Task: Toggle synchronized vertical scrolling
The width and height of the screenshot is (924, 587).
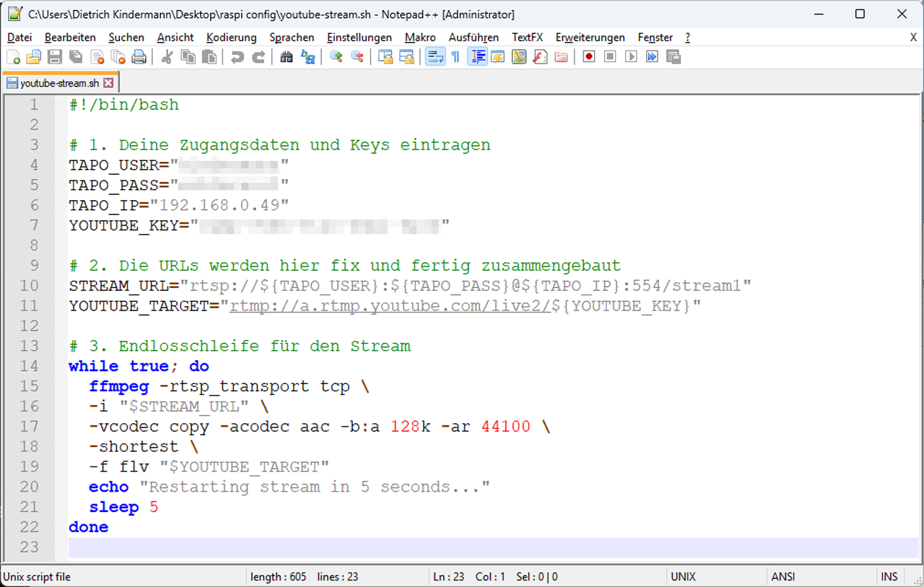Action: point(385,57)
